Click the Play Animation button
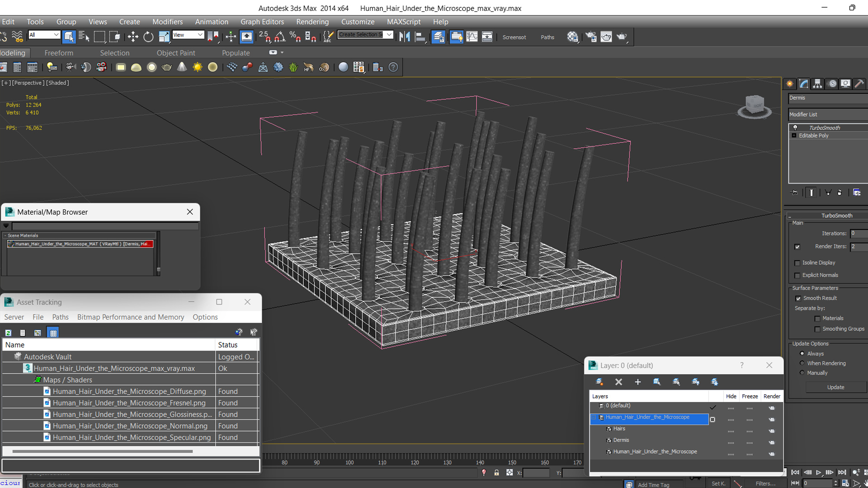 (x=818, y=473)
